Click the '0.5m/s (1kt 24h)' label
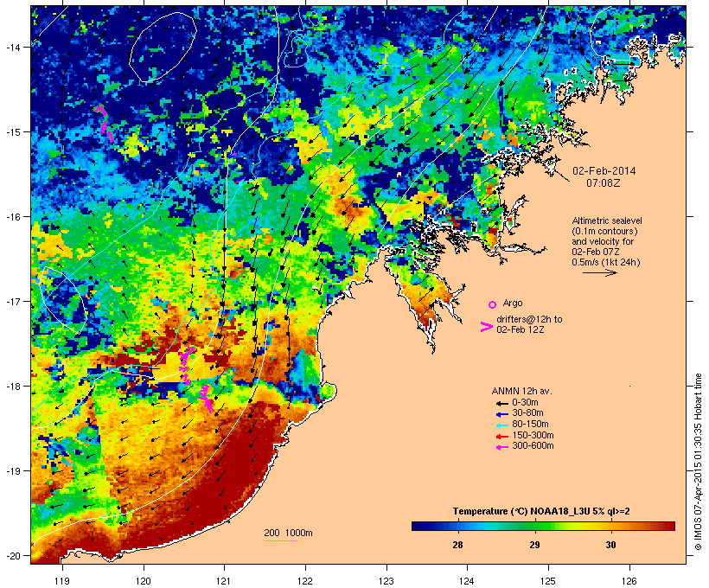 (x=606, y=262)
